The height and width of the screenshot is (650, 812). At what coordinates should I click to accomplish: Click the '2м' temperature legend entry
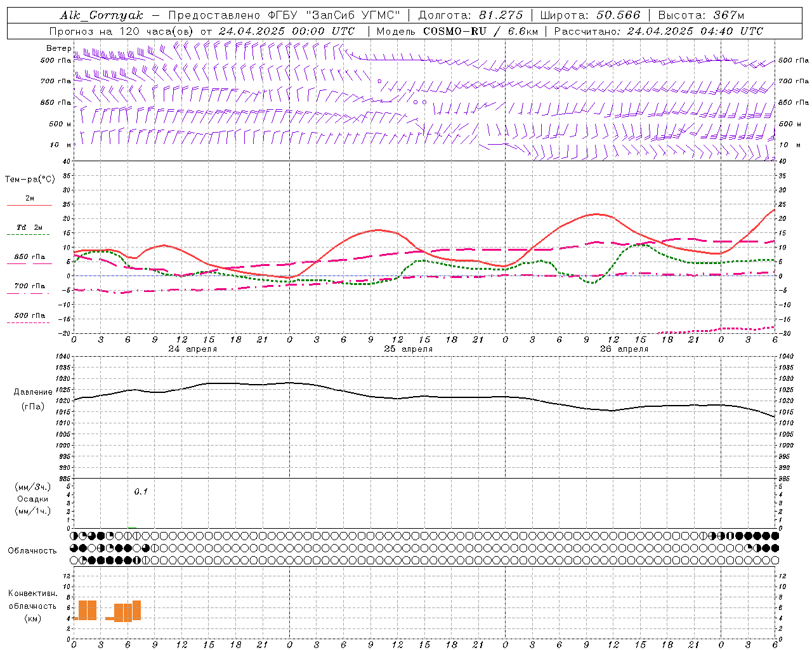30,199
